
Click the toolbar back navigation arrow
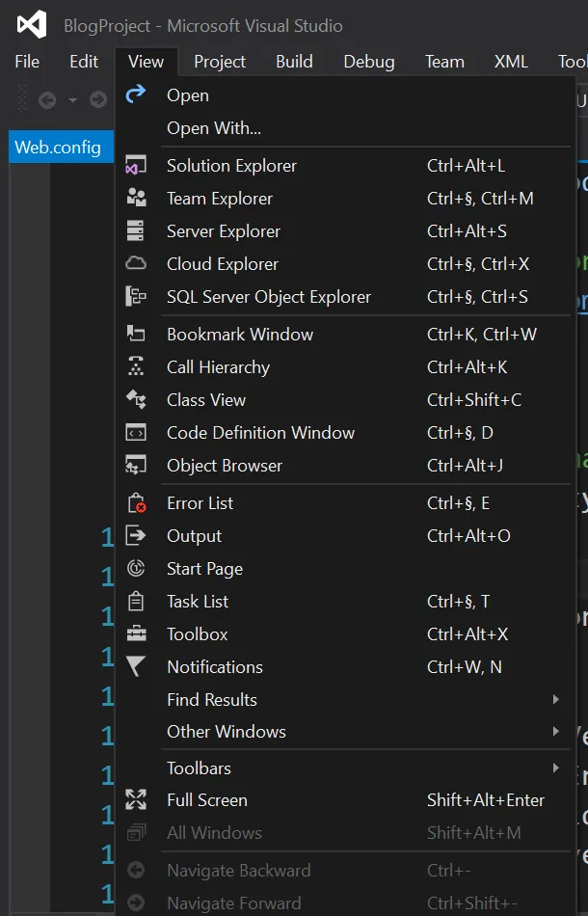[47, 100]
